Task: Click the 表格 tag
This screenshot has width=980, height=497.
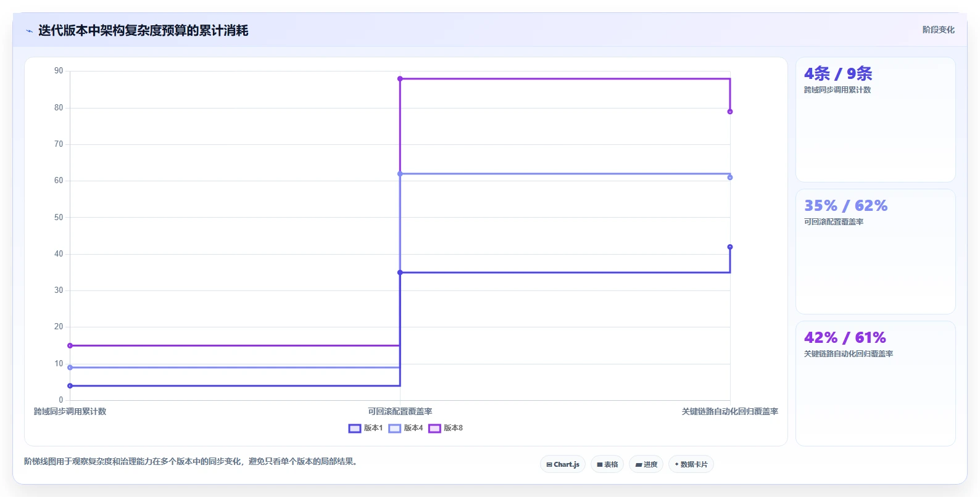Action: tap(607, 464)
